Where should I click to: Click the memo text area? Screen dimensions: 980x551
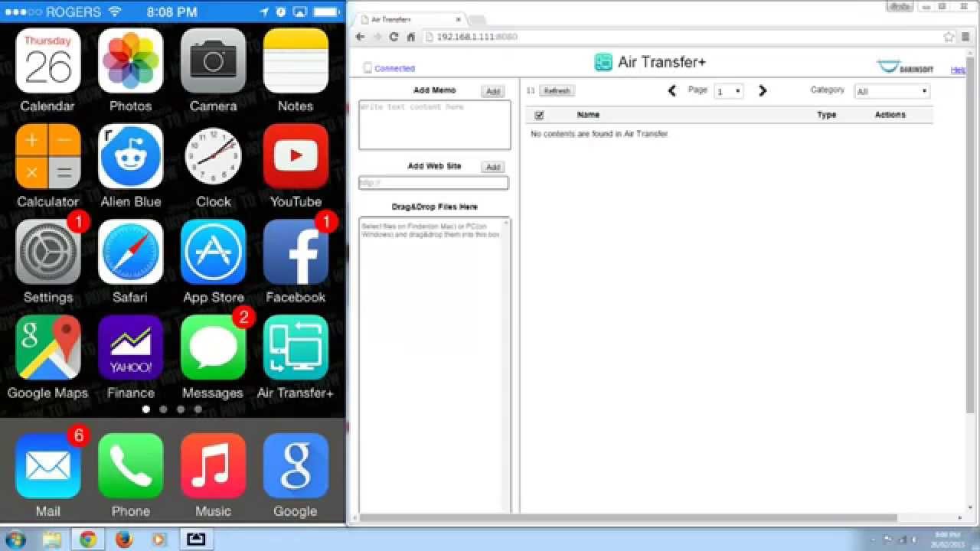[435, 125]
